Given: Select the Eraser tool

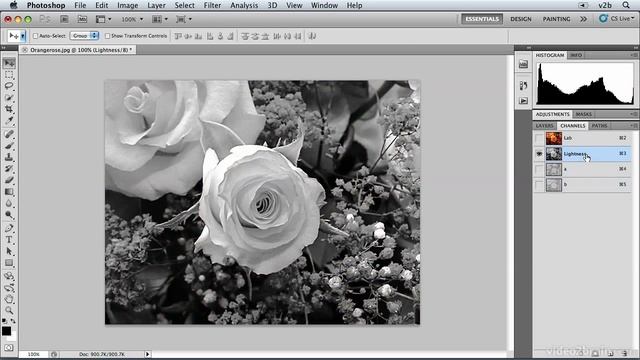Looking at the screenshot, I should tap(9, 180).
